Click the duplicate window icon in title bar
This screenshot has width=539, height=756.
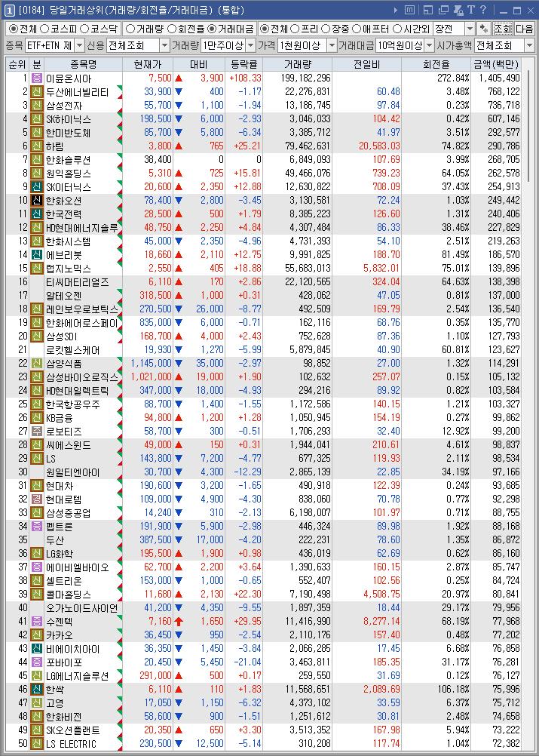pos(443,10)
